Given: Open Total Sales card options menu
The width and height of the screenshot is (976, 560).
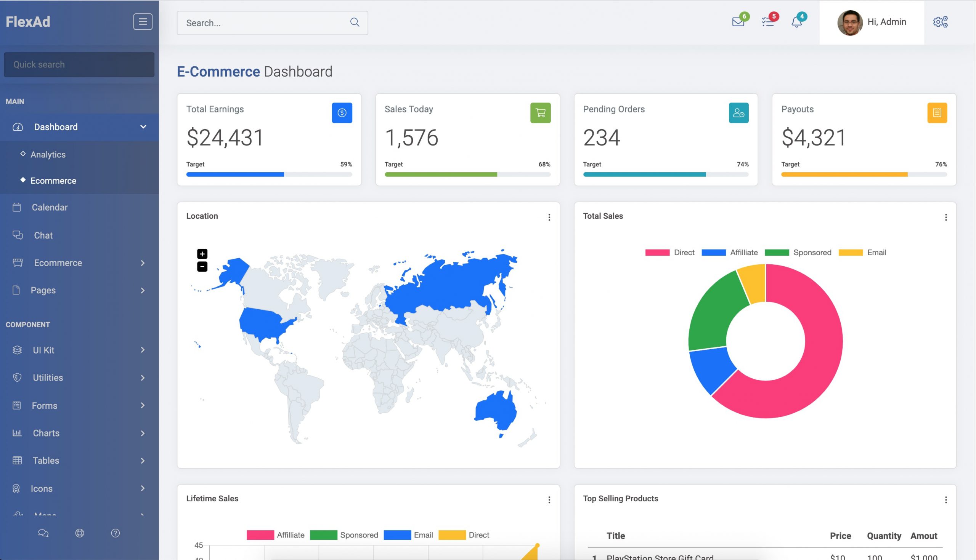Looking at the screenshot, I should tap(946, 217).
